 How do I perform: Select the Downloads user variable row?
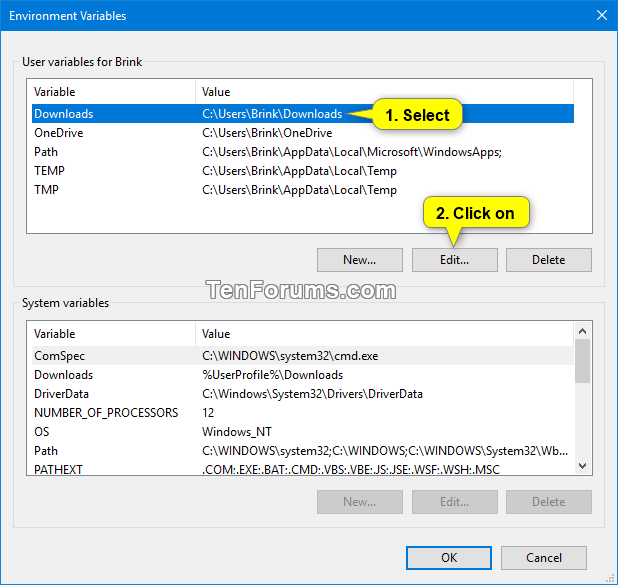click(303, 114)
